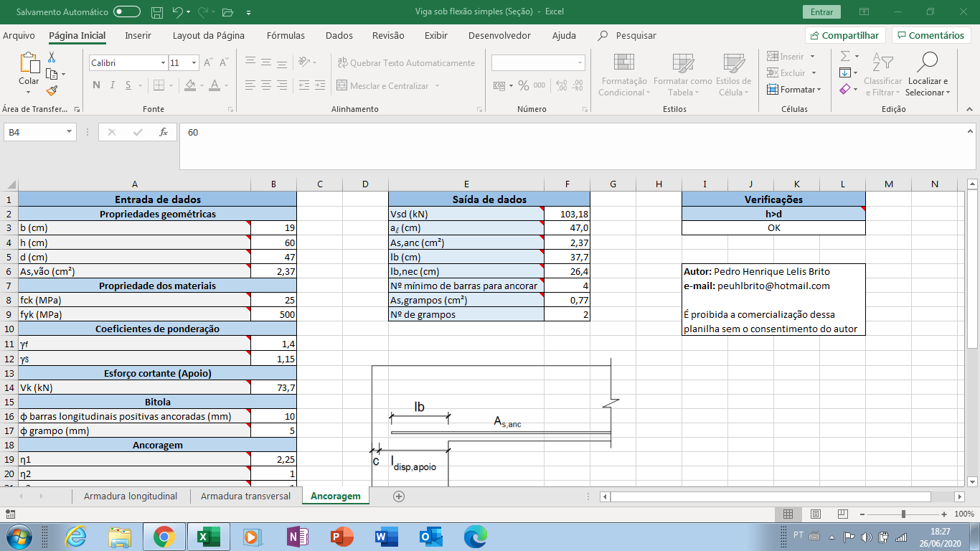Viewport: 980px width, 551px height.
Task: Switch to Layout da Página tab
Action: (x=209, y=35)
